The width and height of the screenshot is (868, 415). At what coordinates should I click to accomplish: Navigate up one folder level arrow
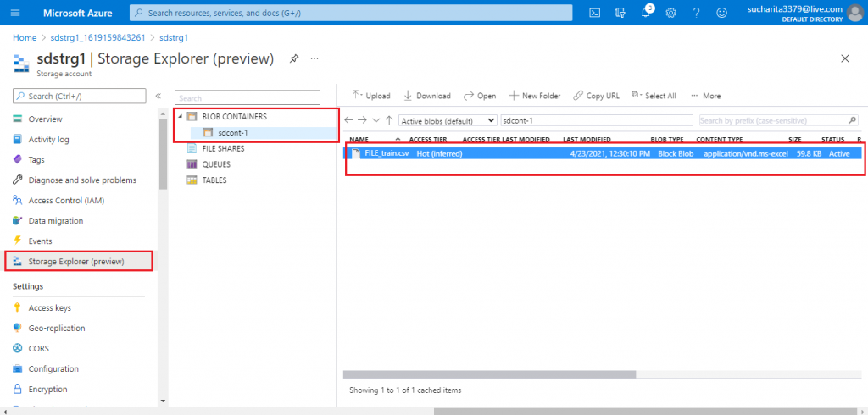point(389,120)
